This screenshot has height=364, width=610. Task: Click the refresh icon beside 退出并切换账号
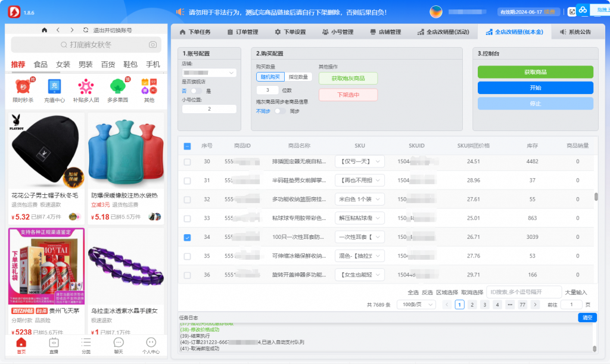click(86, 30)
